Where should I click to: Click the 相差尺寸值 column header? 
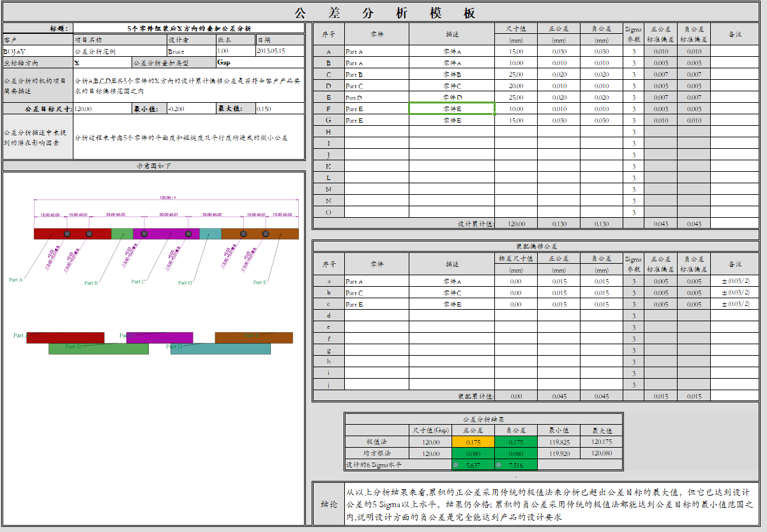[x=515, y=259]
